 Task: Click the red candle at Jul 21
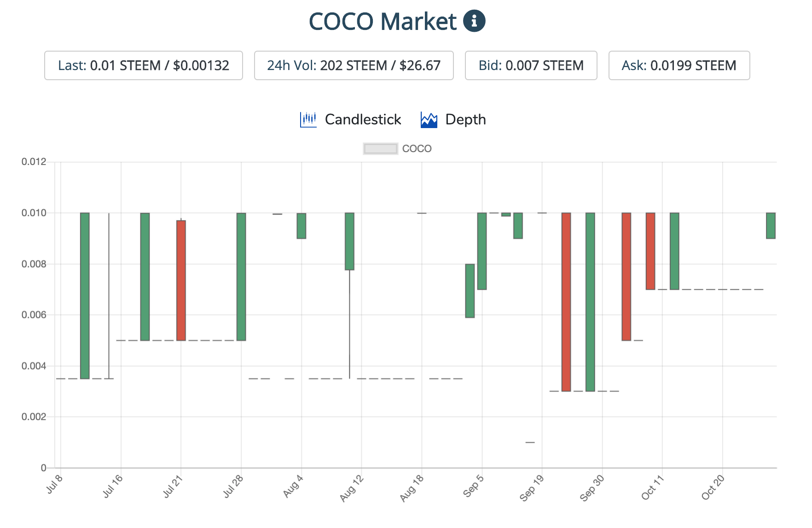pyautogui.click(x=181, y=280)
